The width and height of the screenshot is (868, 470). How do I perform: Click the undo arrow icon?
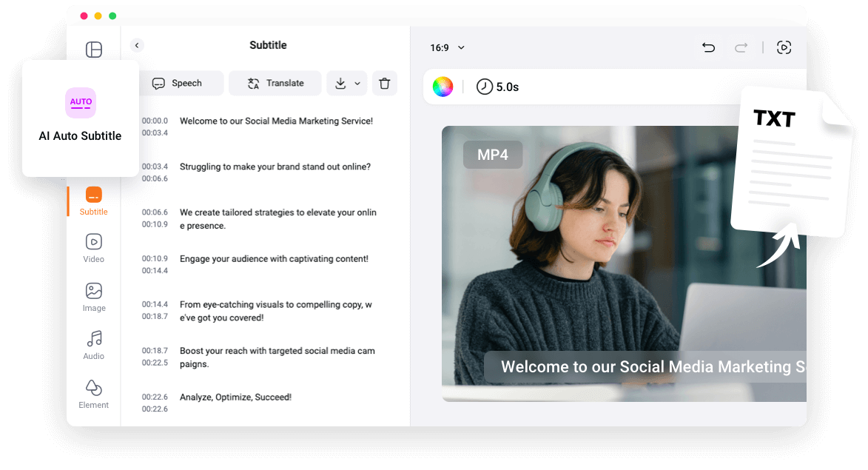click(709, 47)
